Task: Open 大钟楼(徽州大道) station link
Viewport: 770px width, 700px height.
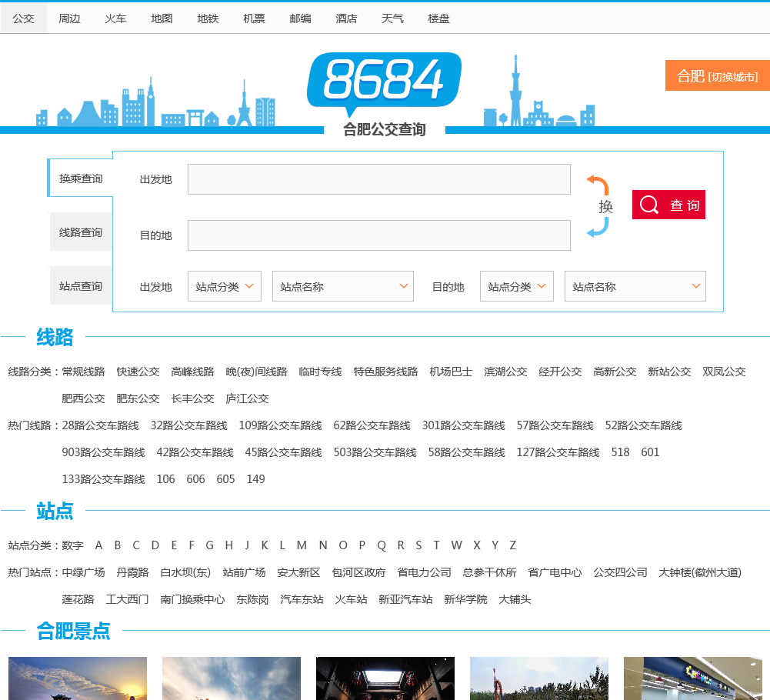Action: tap(700, 572)
